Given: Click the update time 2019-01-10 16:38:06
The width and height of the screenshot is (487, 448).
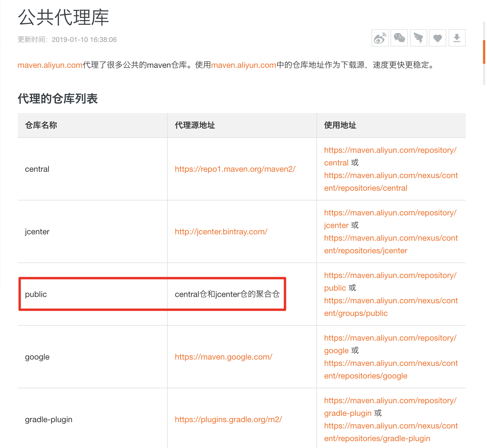Looking at the screenshot, I should [x=84, y=40].
